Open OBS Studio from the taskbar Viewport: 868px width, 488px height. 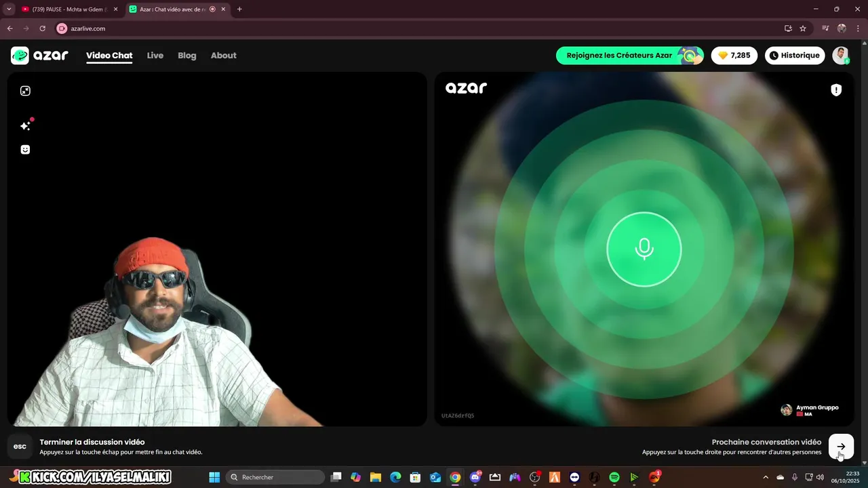click(x=534, y=477)
